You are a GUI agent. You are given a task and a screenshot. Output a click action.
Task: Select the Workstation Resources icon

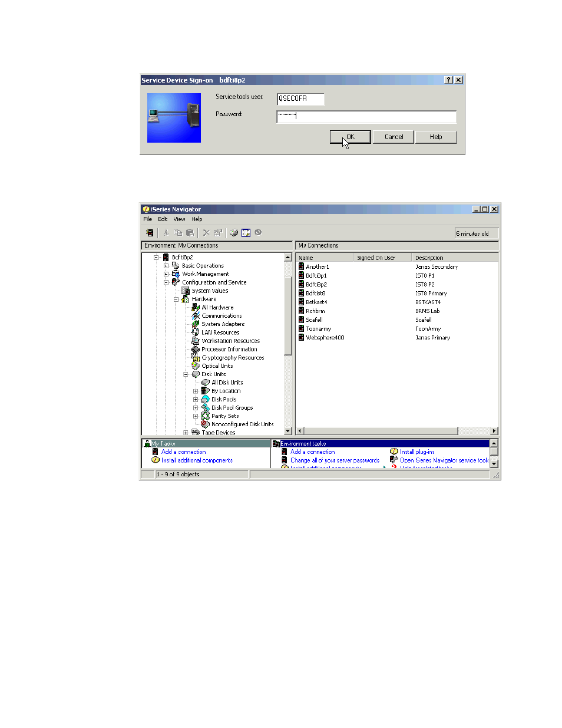pos(196,341)
